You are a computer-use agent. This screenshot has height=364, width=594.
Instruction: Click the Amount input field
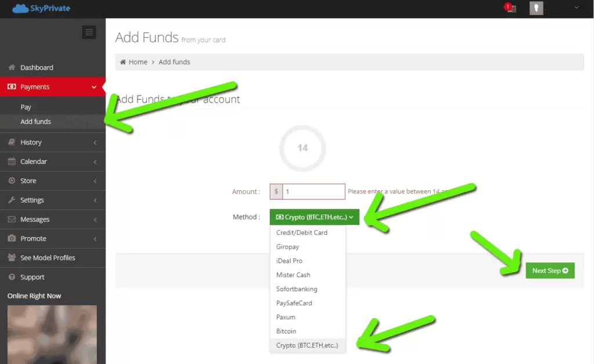(x=314, y=191)
